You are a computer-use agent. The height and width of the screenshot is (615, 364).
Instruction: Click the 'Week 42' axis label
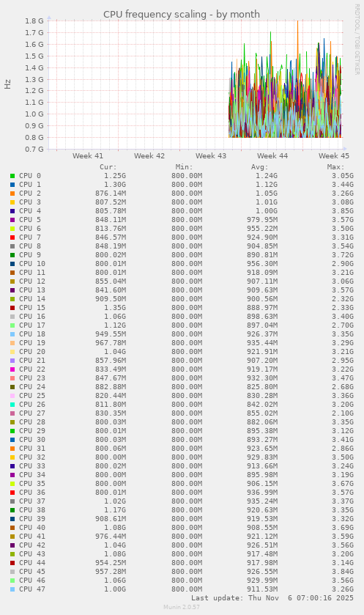tap(149, 155)
